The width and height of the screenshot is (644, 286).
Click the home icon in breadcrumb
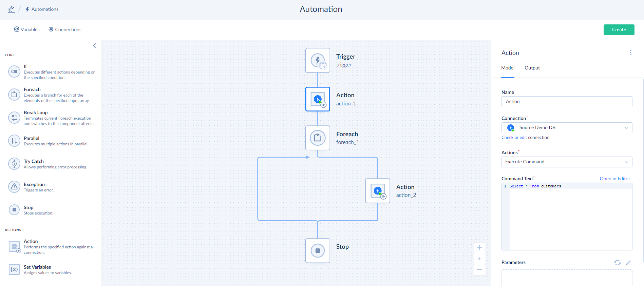coord(12,9)
